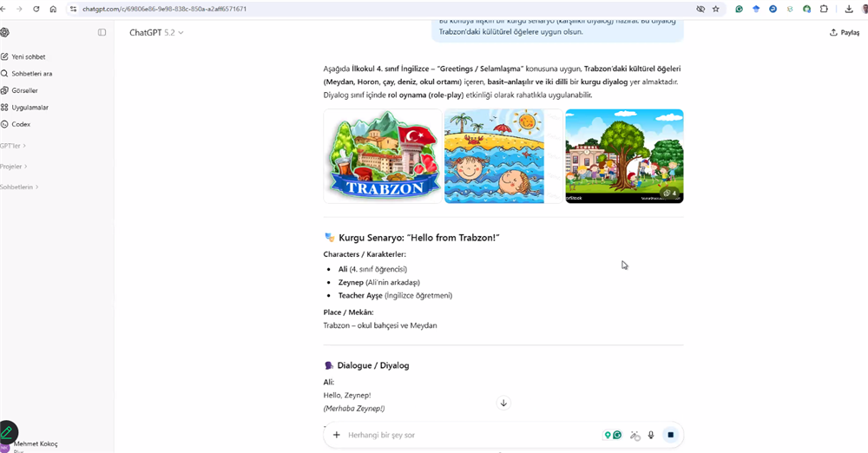Click the scroll-to-bottom arrow button
The image size is (868, 453).
click(x=503, y=403)
